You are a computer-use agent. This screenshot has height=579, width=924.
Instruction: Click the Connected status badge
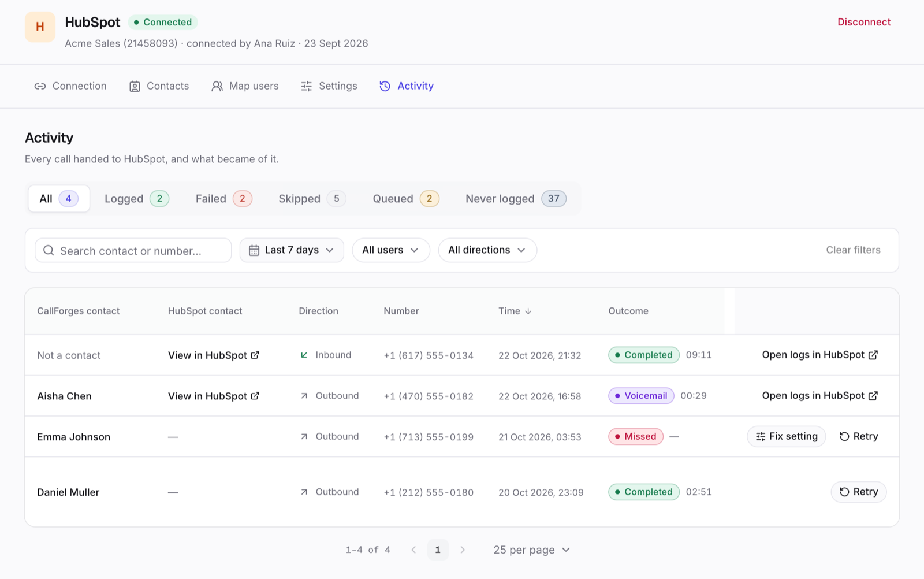tap(163, 22)
